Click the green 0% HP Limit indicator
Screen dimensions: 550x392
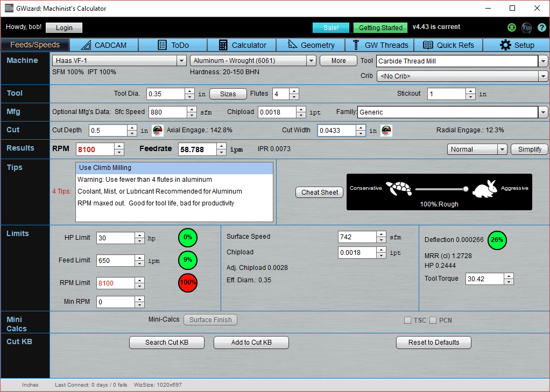point(188,237)
